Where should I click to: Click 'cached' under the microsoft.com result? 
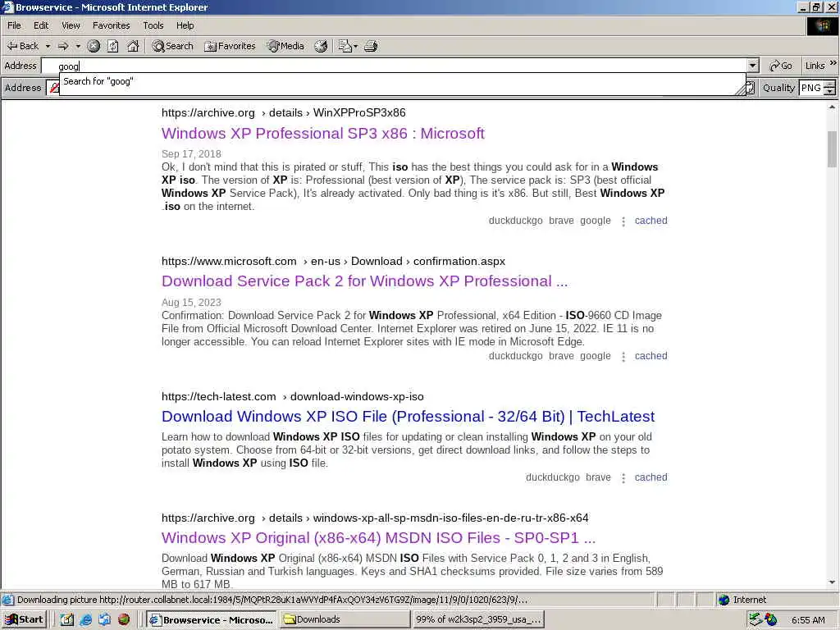(x=651, y=356)
